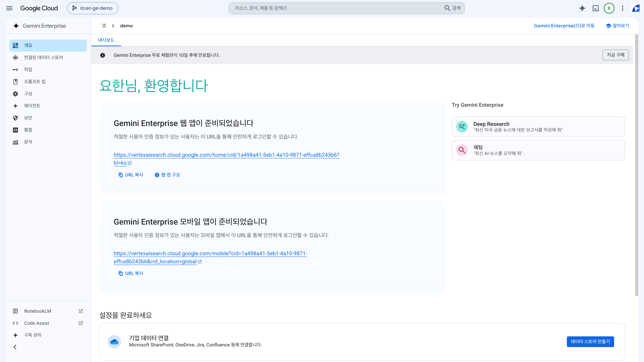Screen dimensions: 644x362
Task: Open notifications badge showing 8
Action: [x=609, y=8]
